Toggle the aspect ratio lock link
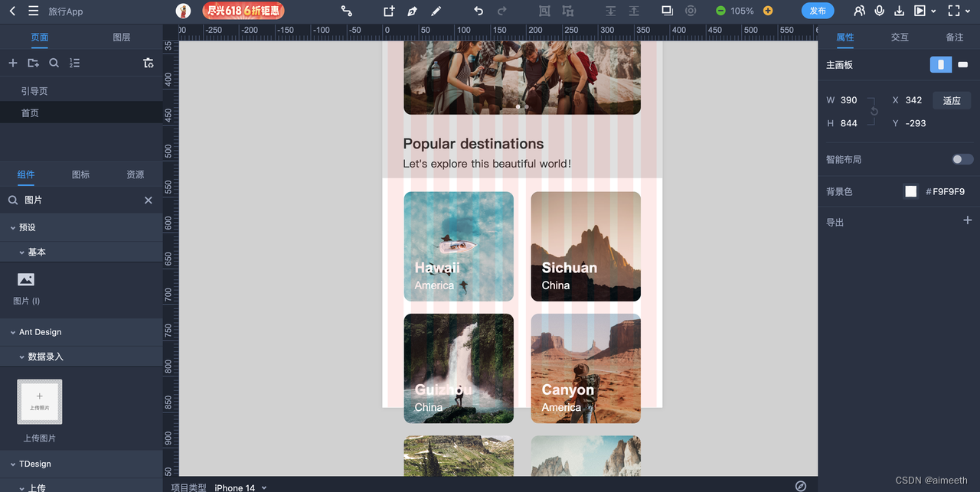Screen dimensions: 980x492 pyautogui.click(x=874, y=112)
